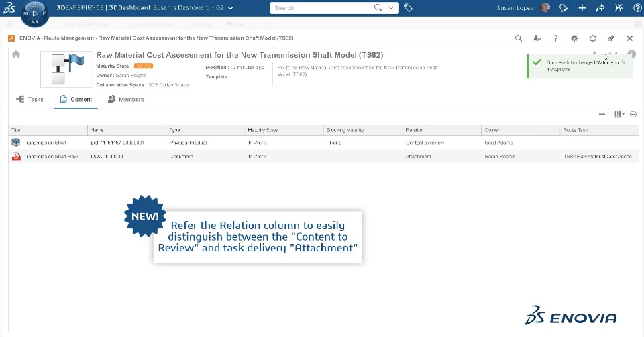The image size is (644, 337).
Task: Select the Transmission Shaft Raw document title
Action: click(51, 157)
